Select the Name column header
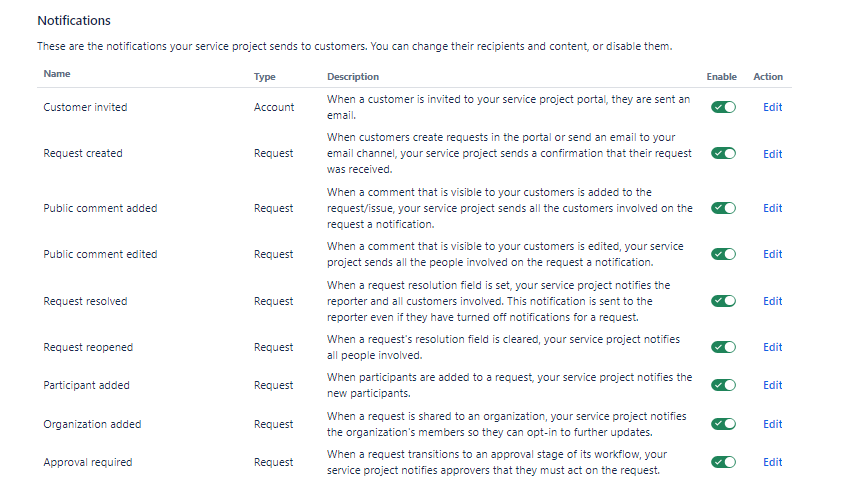The height and width of the screenshot is (488, 845). pyautogui.click(x=57, y=74)
